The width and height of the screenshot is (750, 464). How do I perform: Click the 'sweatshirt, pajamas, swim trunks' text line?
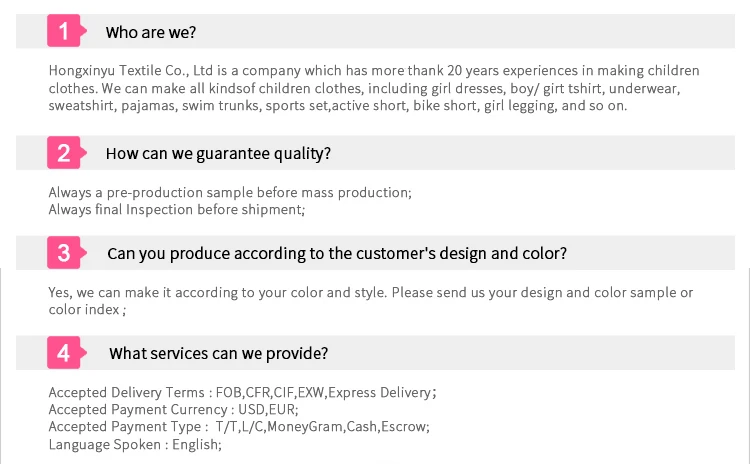click(337, 105)
